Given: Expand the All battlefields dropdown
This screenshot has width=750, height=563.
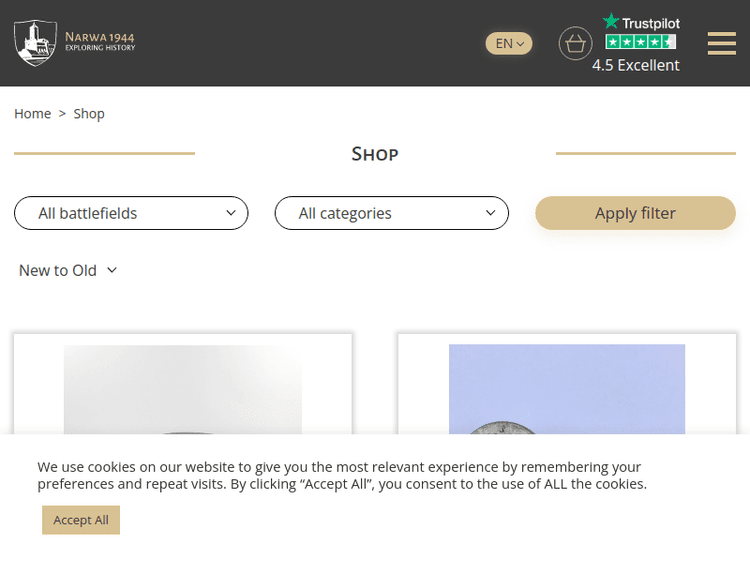Looking at the screenshot, I should 130,213.
